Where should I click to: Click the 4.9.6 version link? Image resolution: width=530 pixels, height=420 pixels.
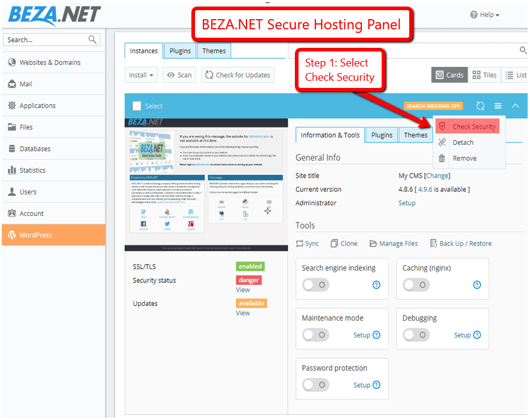(x=425, y=189)
